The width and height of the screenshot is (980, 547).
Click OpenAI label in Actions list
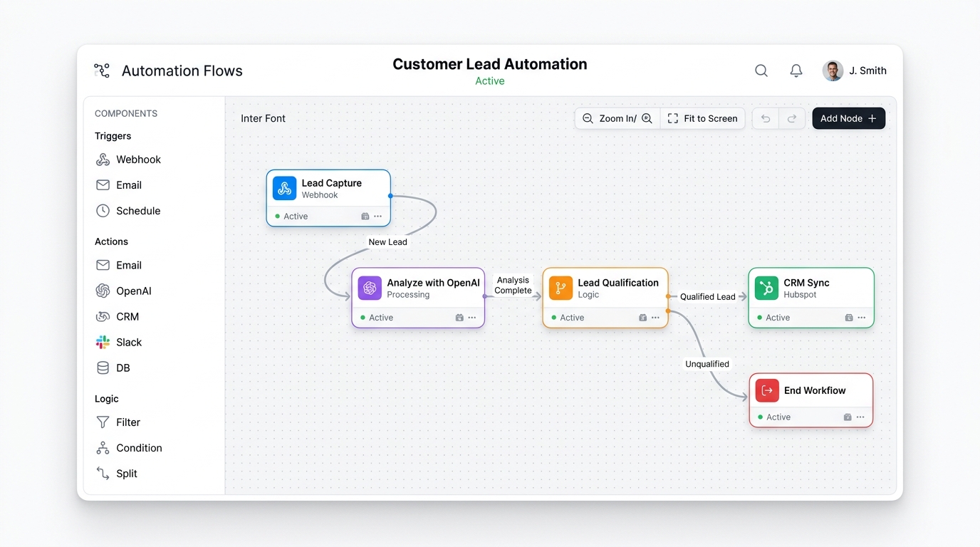(134, 291)
